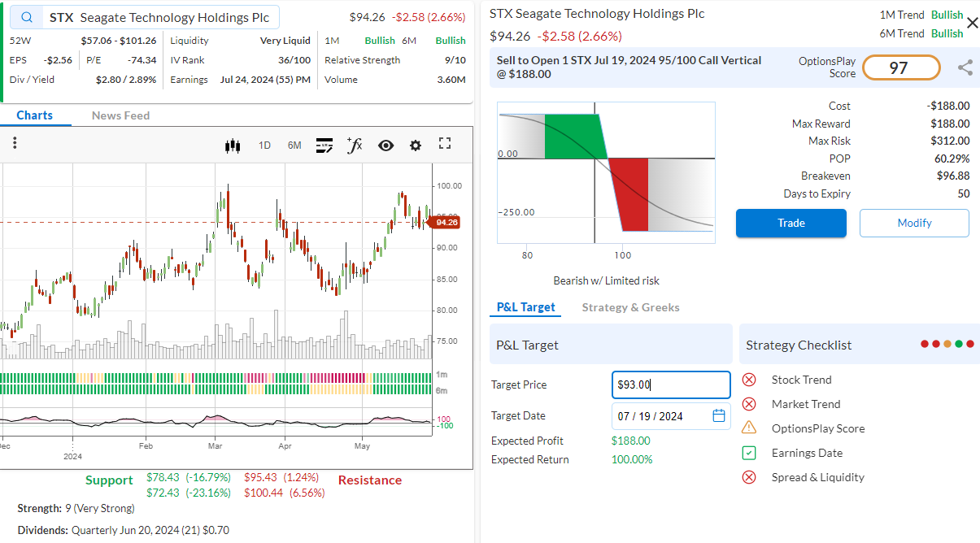Open the fx indicators menu
Viewport: 980px width, 543px height.
tap(355, 145)
